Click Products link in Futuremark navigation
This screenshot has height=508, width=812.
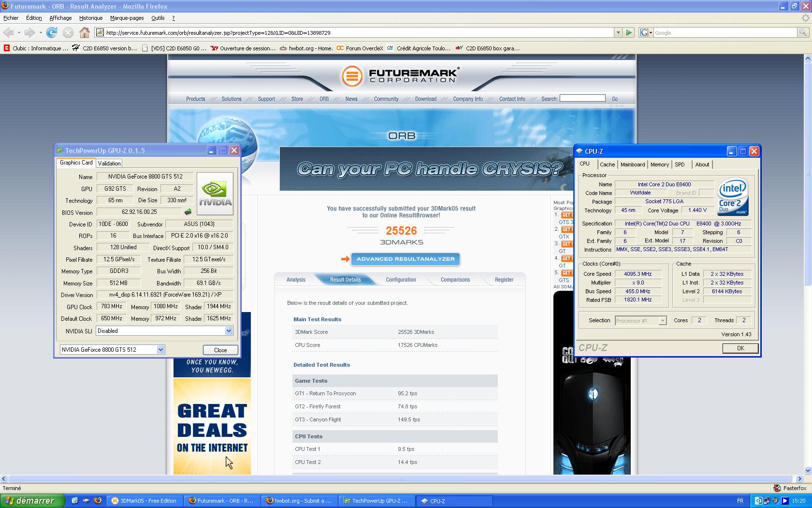tap(196, 99)
